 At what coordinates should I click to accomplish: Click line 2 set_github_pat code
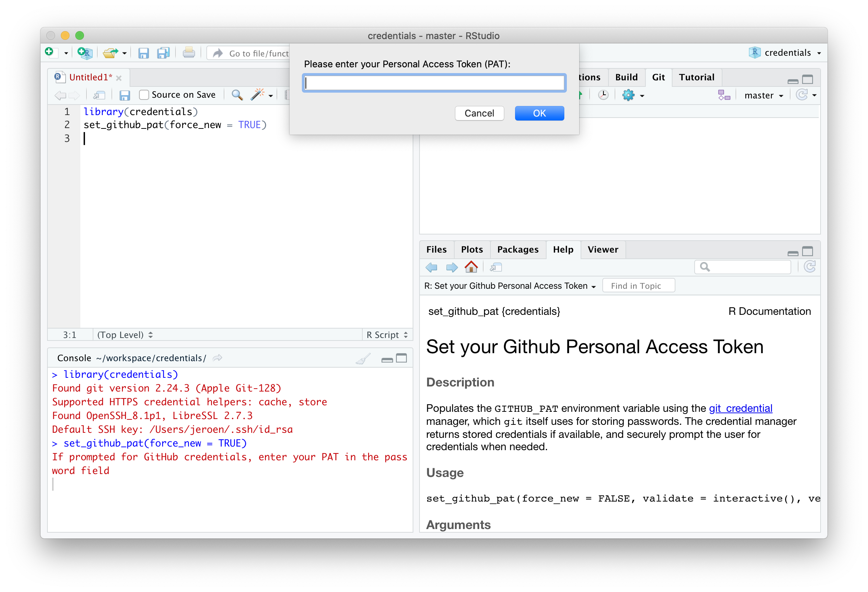pyautogui.click(x=175, y=125)
